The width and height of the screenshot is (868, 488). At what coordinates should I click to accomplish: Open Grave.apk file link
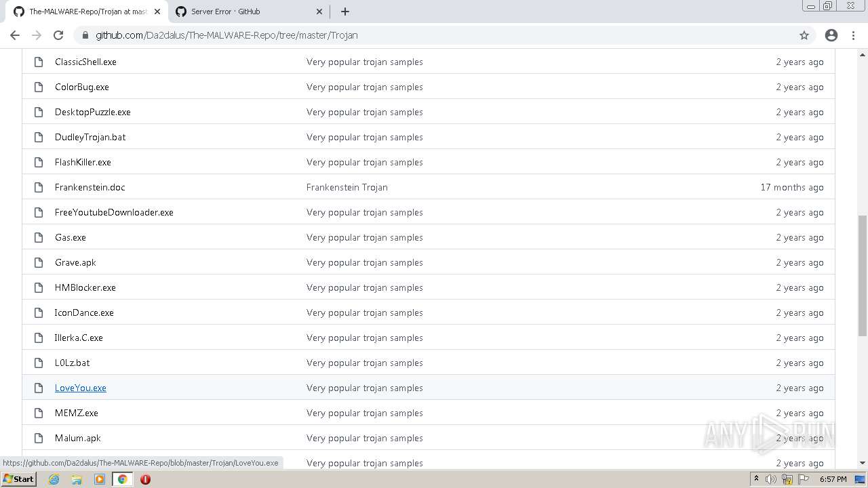pos(75,262)
